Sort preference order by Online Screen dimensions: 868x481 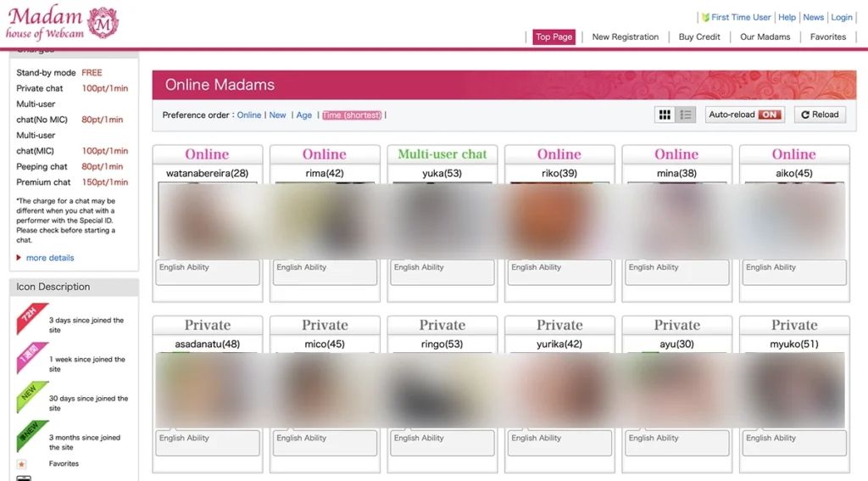pos(249,115)
